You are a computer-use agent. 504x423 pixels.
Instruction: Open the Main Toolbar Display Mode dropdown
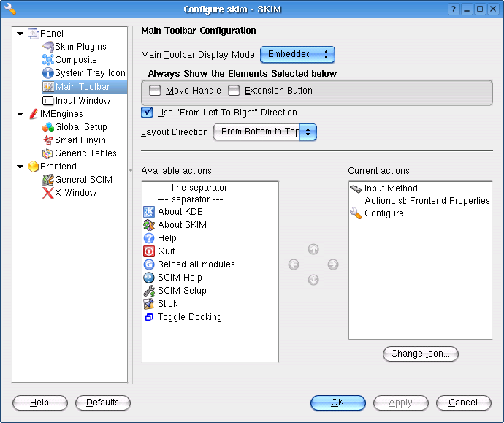(297, 54)
